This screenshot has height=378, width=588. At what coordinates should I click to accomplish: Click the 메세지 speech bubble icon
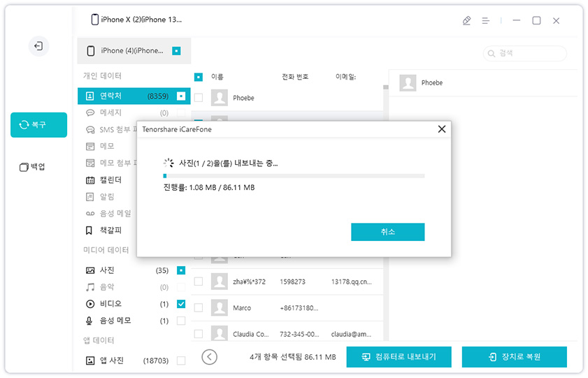coord(90,112)
